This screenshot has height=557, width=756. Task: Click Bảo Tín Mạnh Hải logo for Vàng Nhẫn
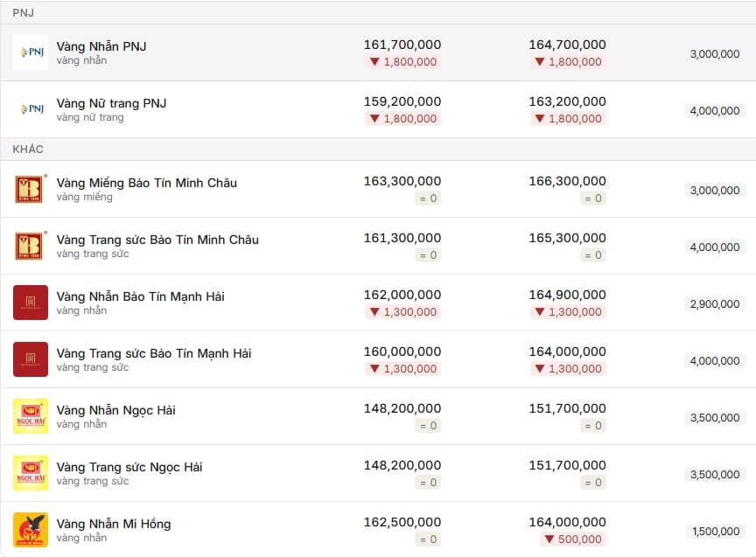(31, 303)
